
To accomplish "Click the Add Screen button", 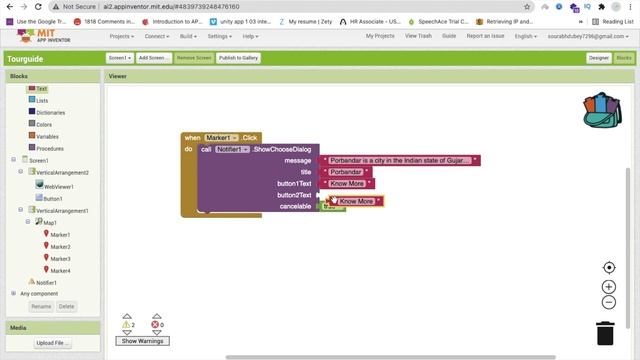I will 154,58.
